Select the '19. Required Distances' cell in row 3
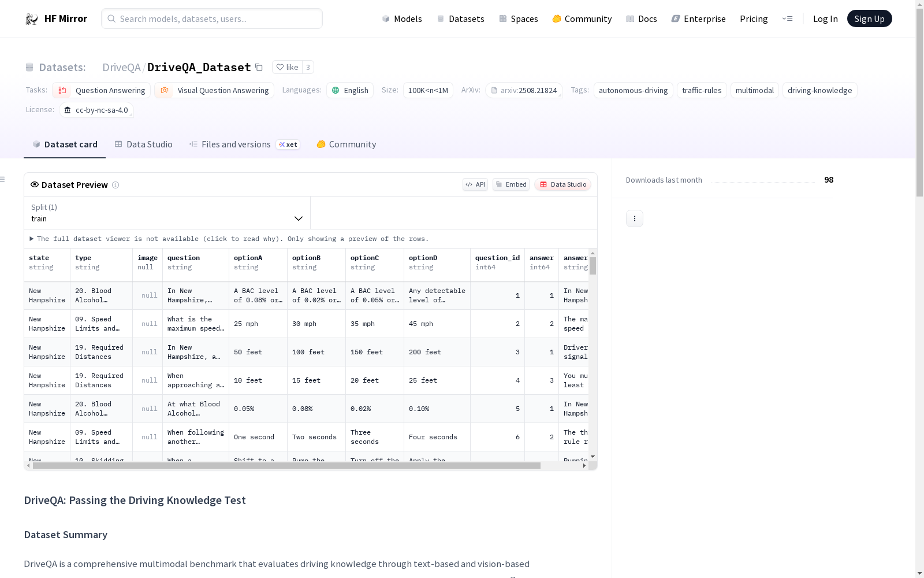Image resolution: width=924 pixels, height=578 pixels. pyautogui.click(x=102, y=352)
